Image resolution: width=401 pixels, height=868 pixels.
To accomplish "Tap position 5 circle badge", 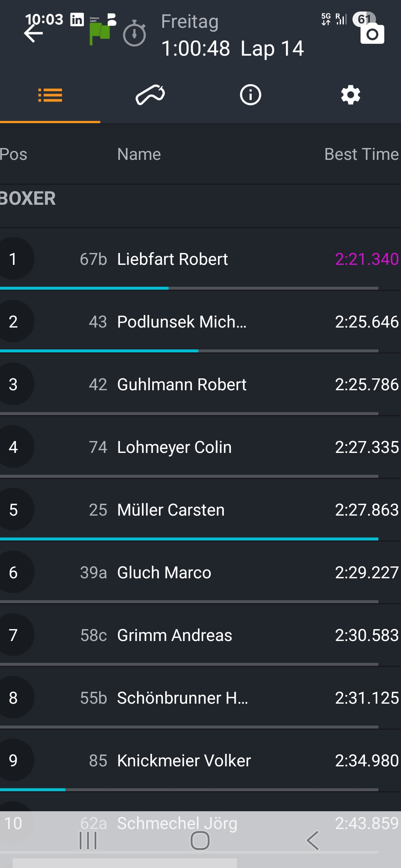I will click(14, 510).
